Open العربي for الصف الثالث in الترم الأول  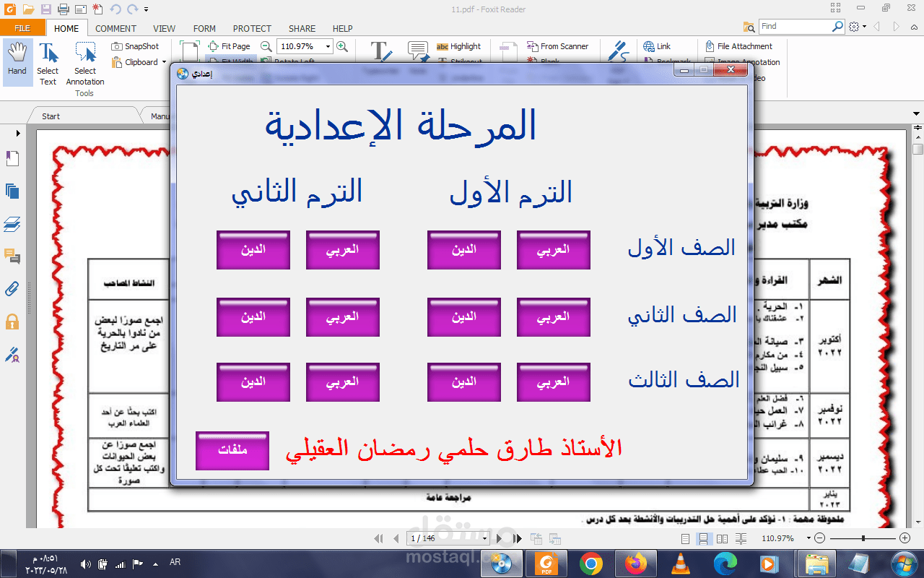tap(554, 382)
